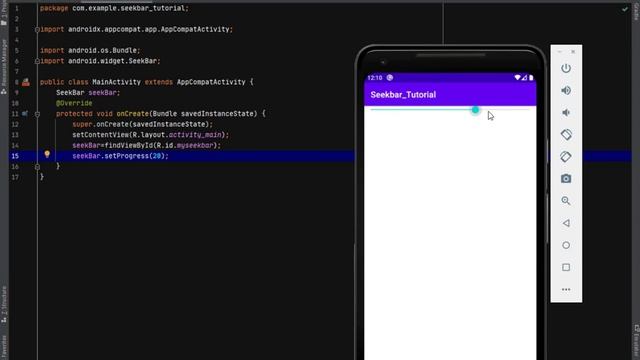This screenshot has height=360, width=640.
Task: Open the Favorites side tab
Action: [4, 347]
